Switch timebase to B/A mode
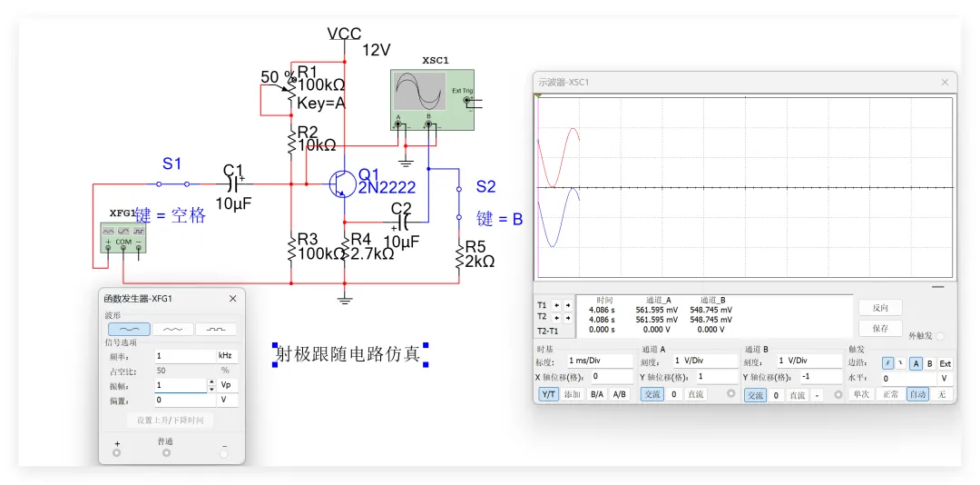 click(597, 395)
